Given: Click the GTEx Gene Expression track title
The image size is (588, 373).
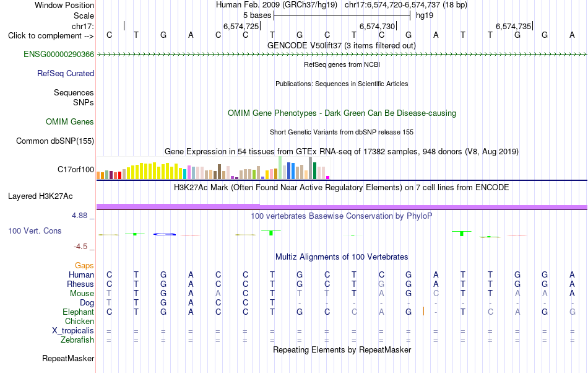Looking at the screenshot, I should 342,152.
